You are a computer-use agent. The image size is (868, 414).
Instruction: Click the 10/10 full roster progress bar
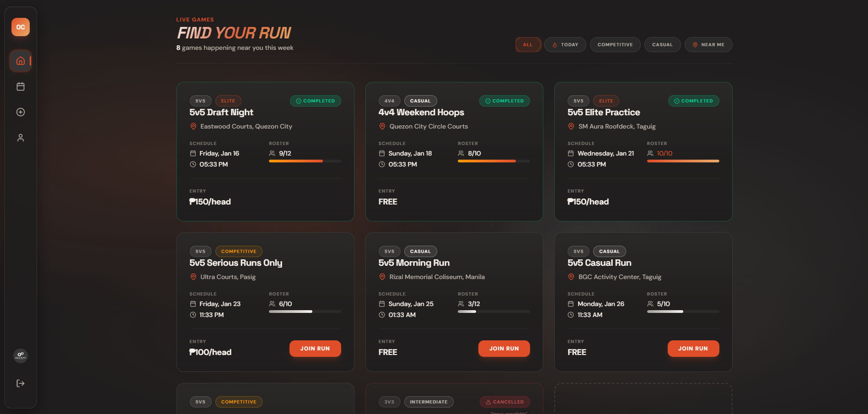click(x=683, y=161)
